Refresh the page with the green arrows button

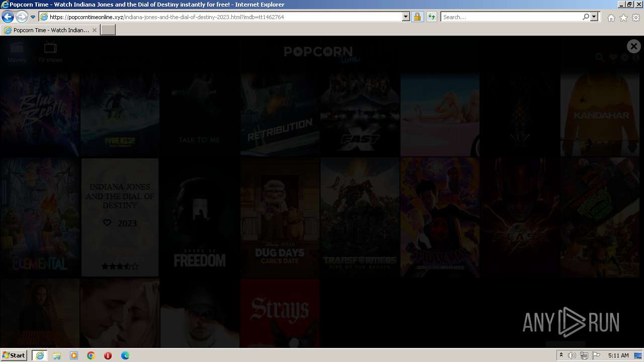point(431,17)
